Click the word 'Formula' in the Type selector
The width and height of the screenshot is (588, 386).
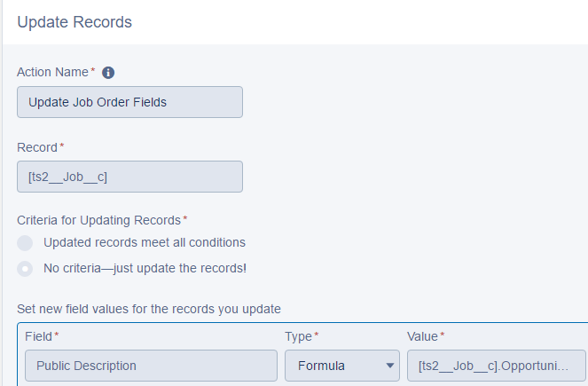[x=323, y=366]
